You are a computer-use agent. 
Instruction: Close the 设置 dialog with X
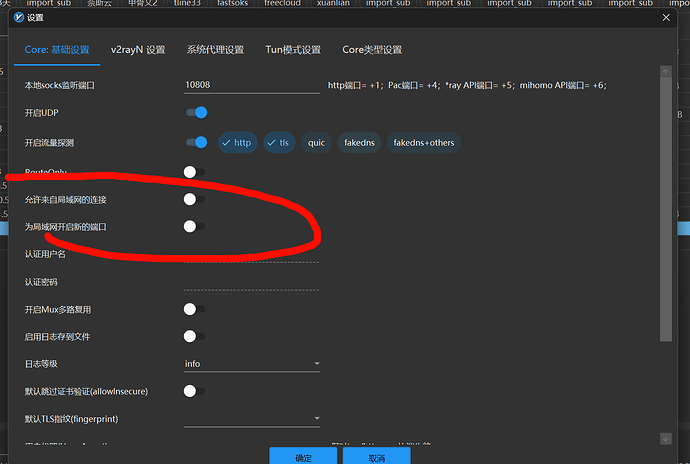(x=666, y=18)
